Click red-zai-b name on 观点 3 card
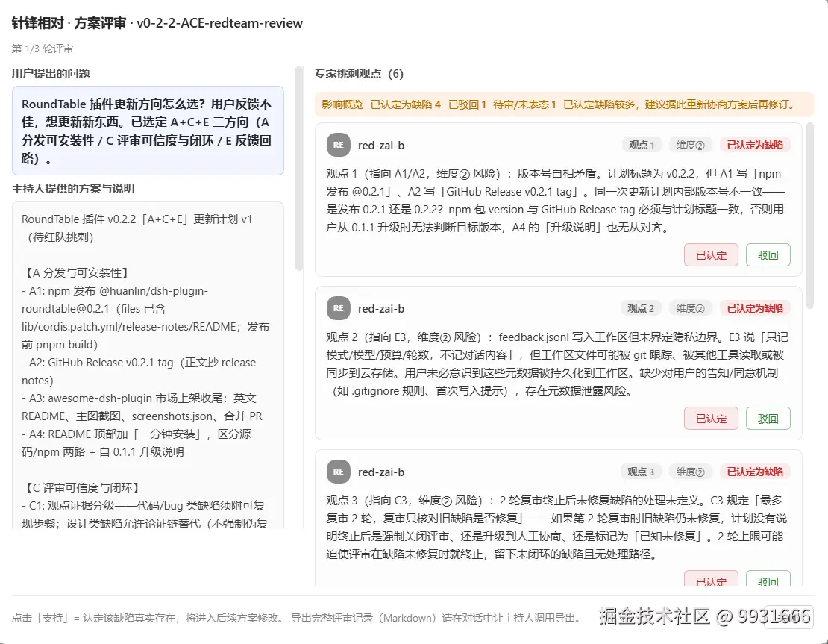828x644 pixels. click(381, 472)
